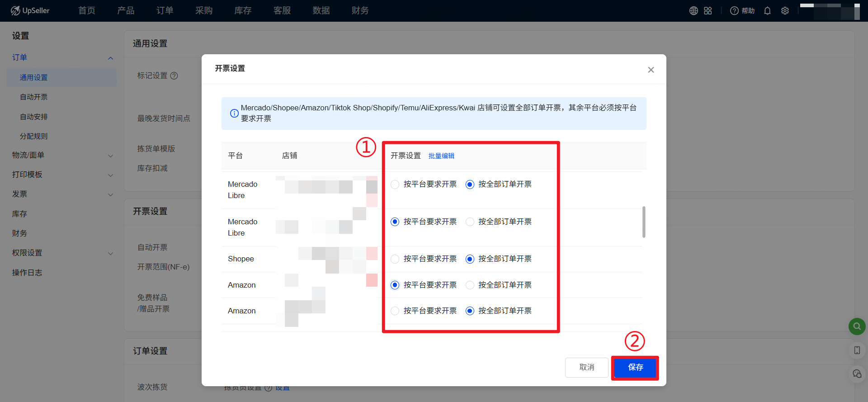Open the 库存 top menu

[x=243, y=11]
